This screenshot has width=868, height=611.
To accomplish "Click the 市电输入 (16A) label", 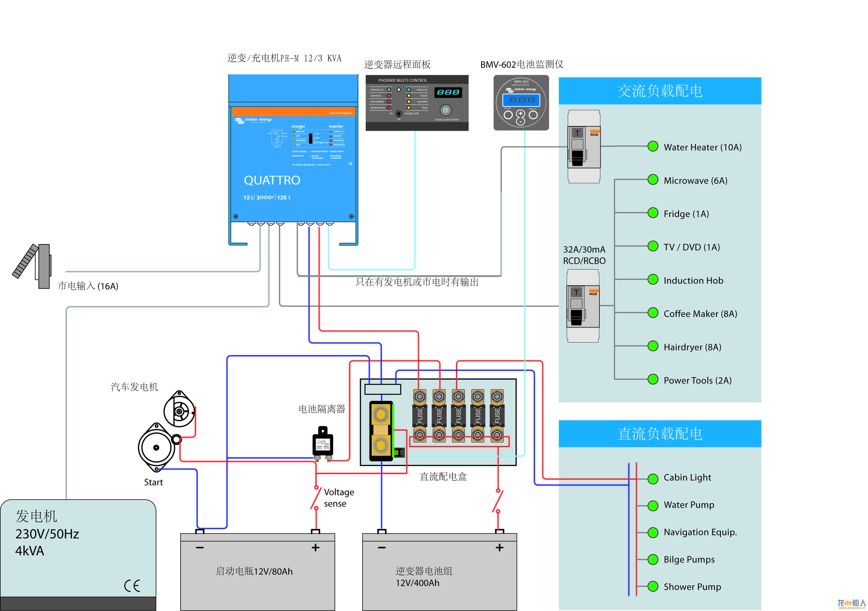I will [x=88, y=286].
